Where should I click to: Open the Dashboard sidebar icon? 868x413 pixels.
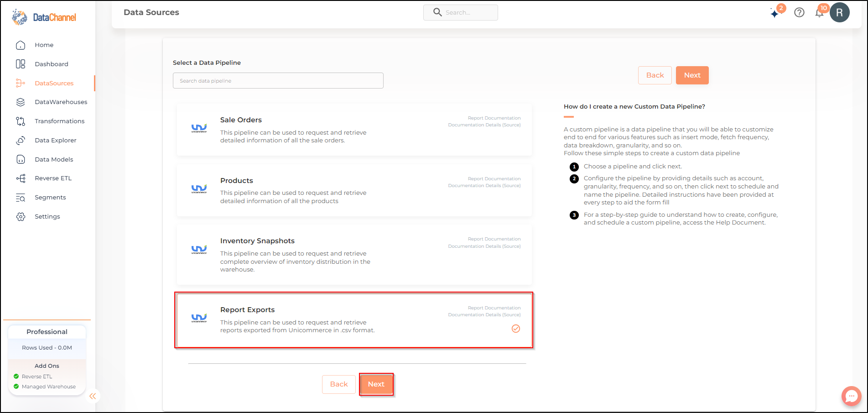click(21, 64)
